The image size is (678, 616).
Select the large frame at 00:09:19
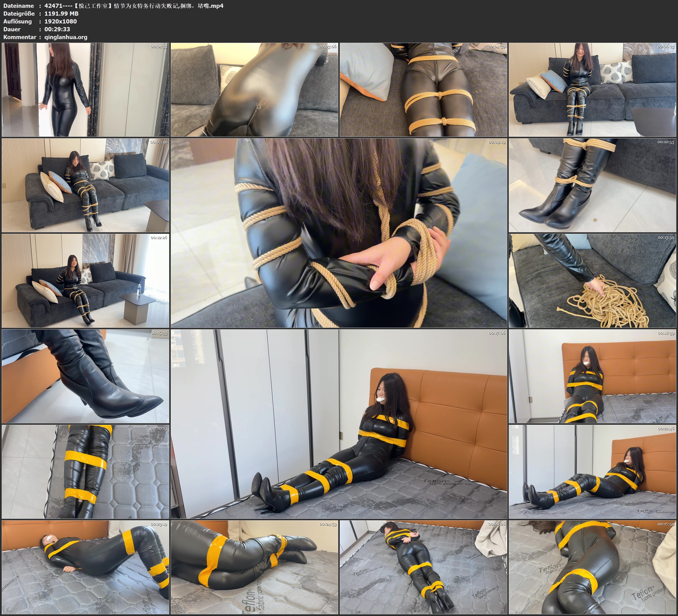(339, 233)
